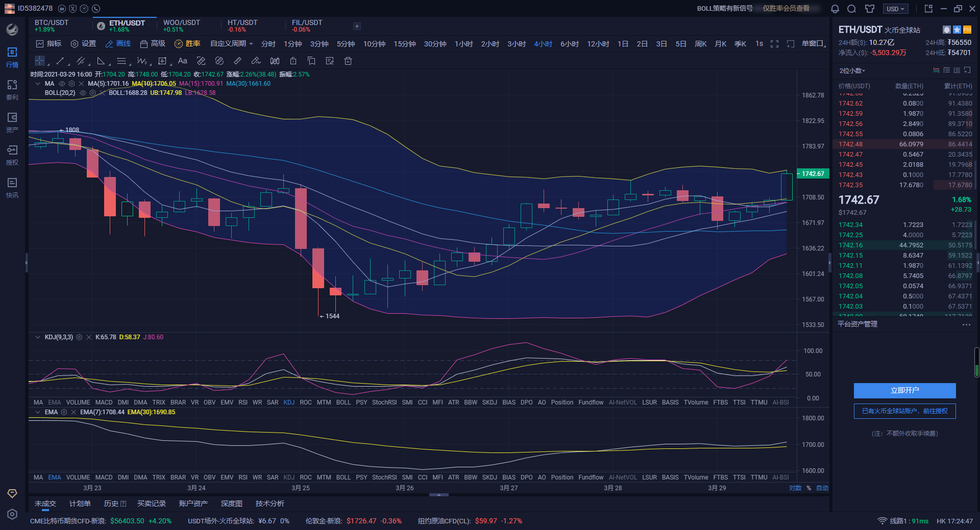Click the F10 info icon for ETH/USDT
The image size is (980, 530).
coord(967,30)
